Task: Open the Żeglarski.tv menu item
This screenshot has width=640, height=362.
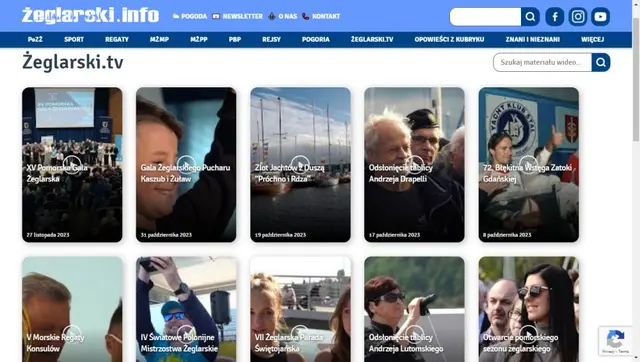Action: [x=372, y=40]
